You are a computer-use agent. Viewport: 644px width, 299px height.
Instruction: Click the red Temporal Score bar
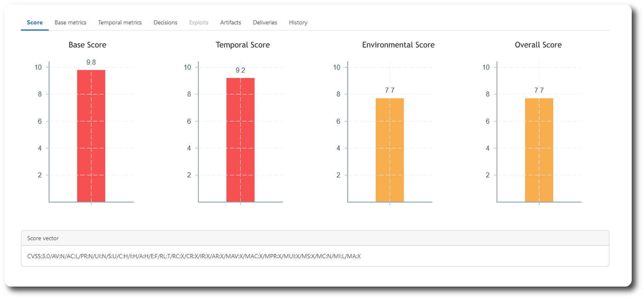point(240,140)
